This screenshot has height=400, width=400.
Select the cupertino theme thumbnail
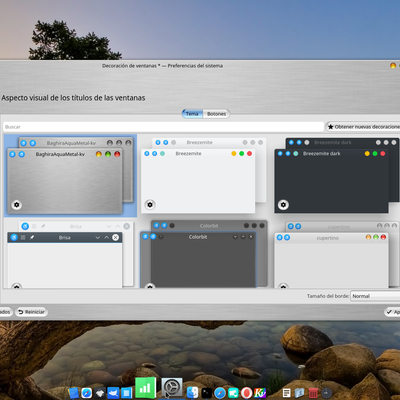(x=336, y=254)
